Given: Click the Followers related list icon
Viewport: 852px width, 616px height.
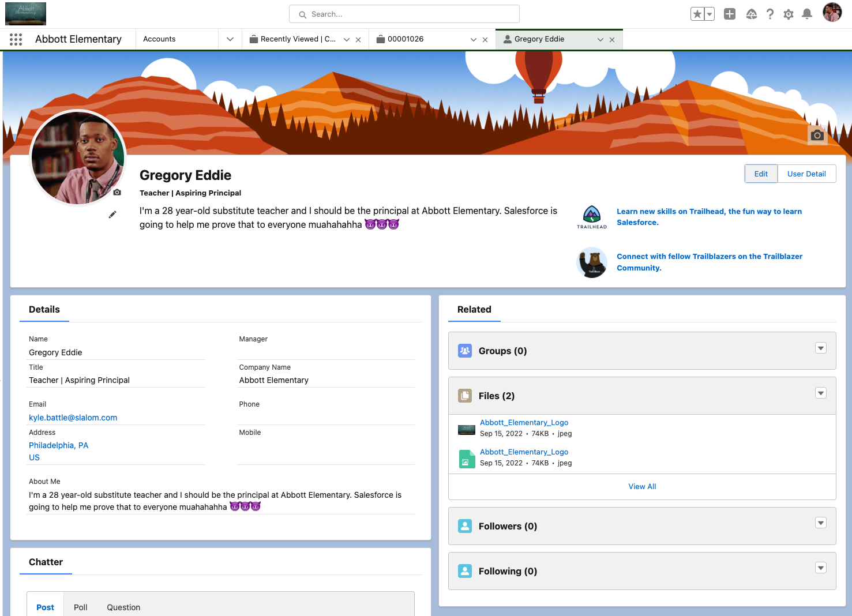Looking at the screenshot, I should (x=465, y=526).
